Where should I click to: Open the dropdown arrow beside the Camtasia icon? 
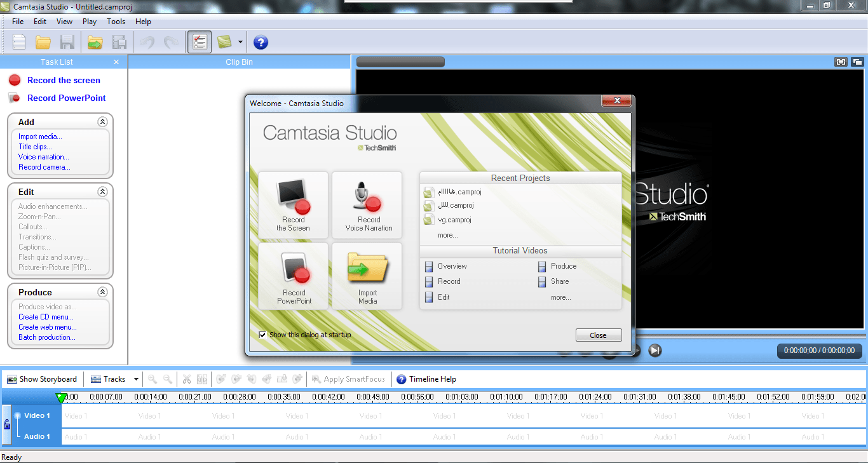tap(240, 43)
